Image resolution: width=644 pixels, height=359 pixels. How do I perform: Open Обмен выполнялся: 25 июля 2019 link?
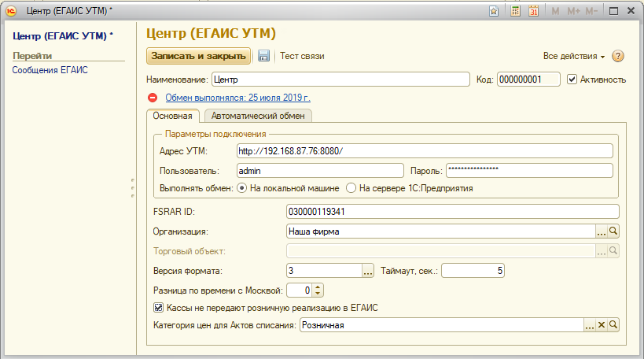click(x=237, y=98)
